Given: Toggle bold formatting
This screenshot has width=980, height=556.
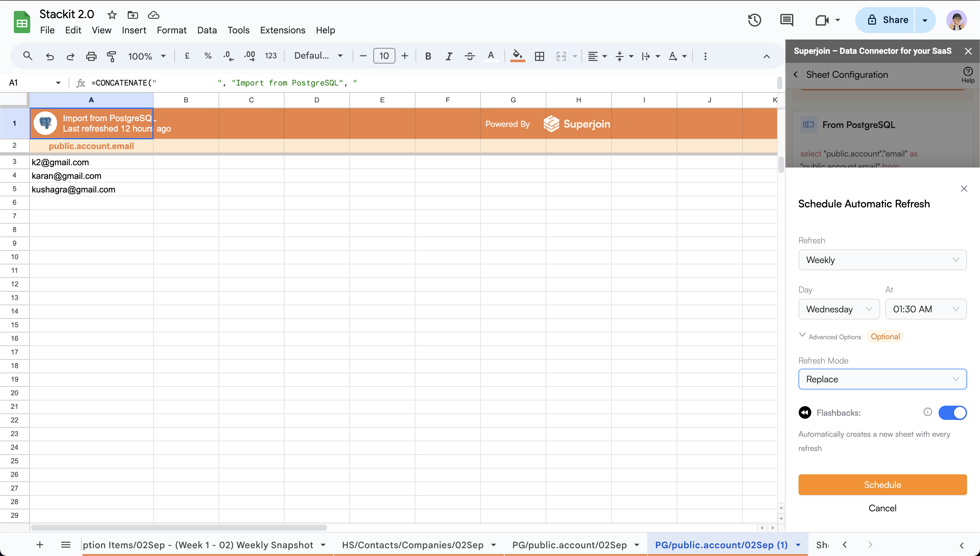Looking at the screenshot, I should coord(428,56).
